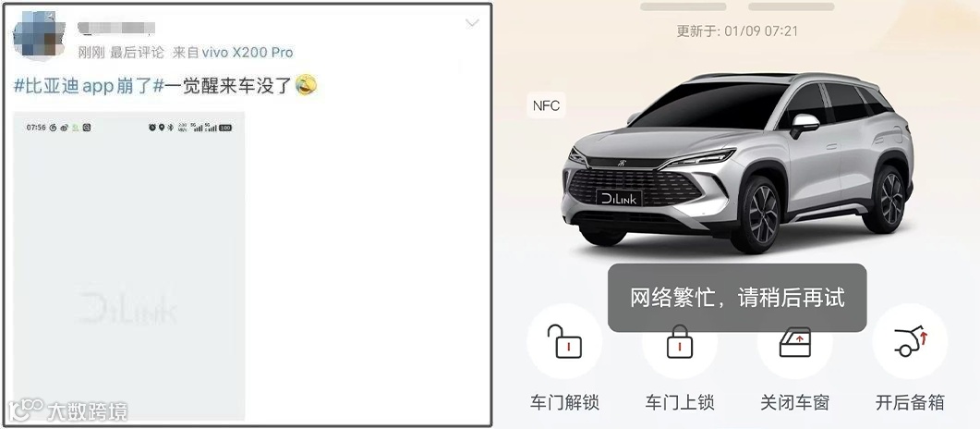Open the blurred user avatar
This screenshot has height=429, width=980.
coord(40,34)
